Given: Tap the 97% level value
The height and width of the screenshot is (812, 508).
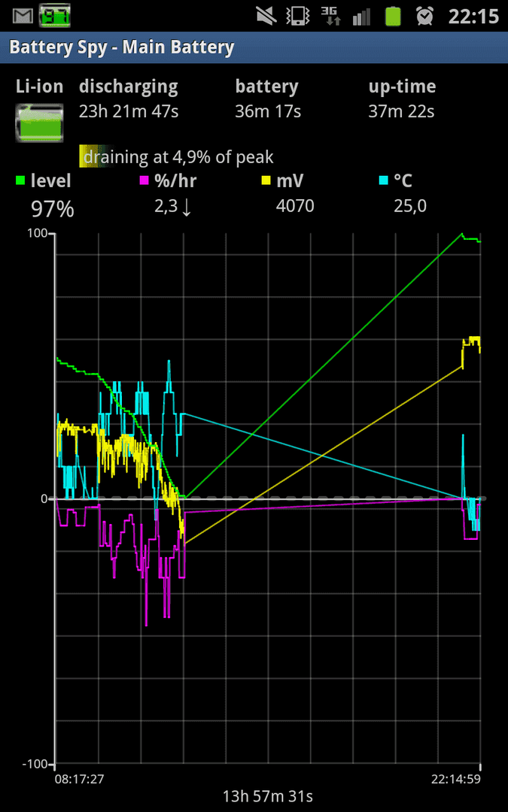Looking at the screenshot, I should (53, 209).
